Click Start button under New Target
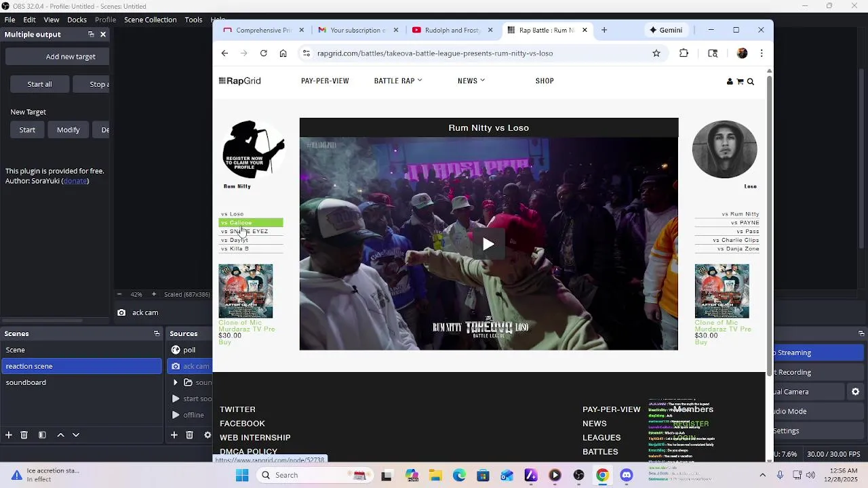This screenshot has width=868, height=488. [27, 130]
